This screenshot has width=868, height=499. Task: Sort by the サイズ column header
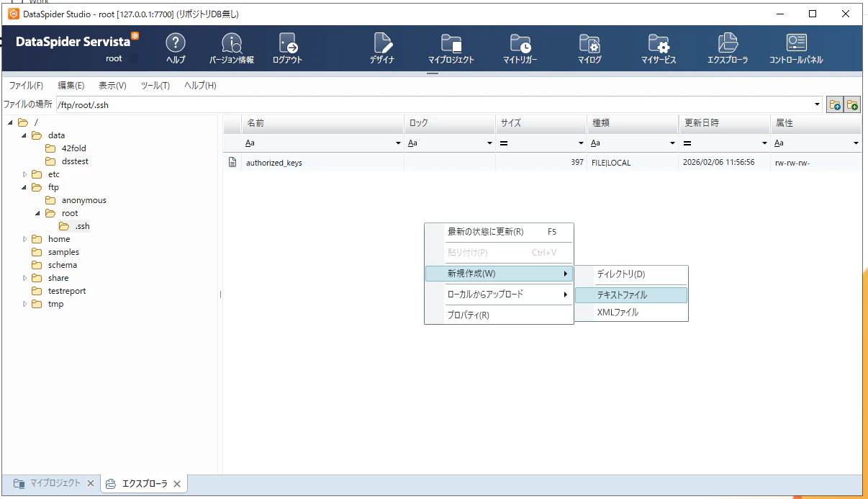541,123
